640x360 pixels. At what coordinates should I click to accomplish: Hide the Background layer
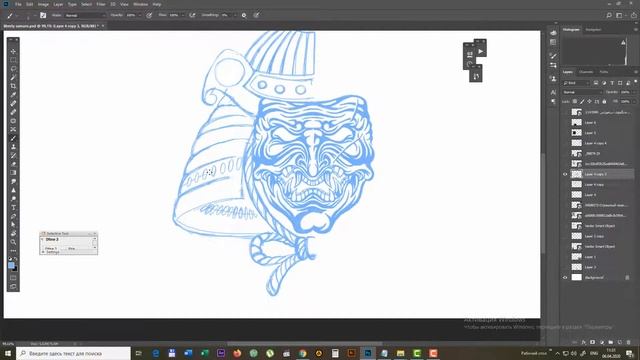tap(565, 278)
